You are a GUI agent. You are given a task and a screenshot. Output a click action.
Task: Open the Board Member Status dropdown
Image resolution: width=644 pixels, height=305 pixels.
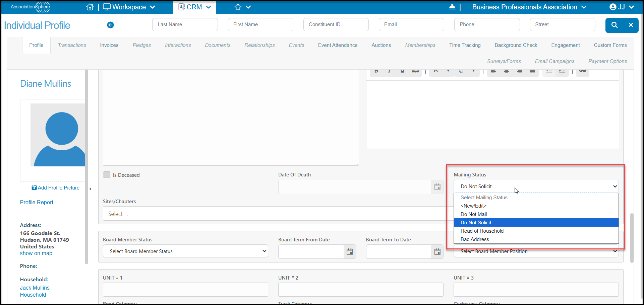(x=185, y=251)
